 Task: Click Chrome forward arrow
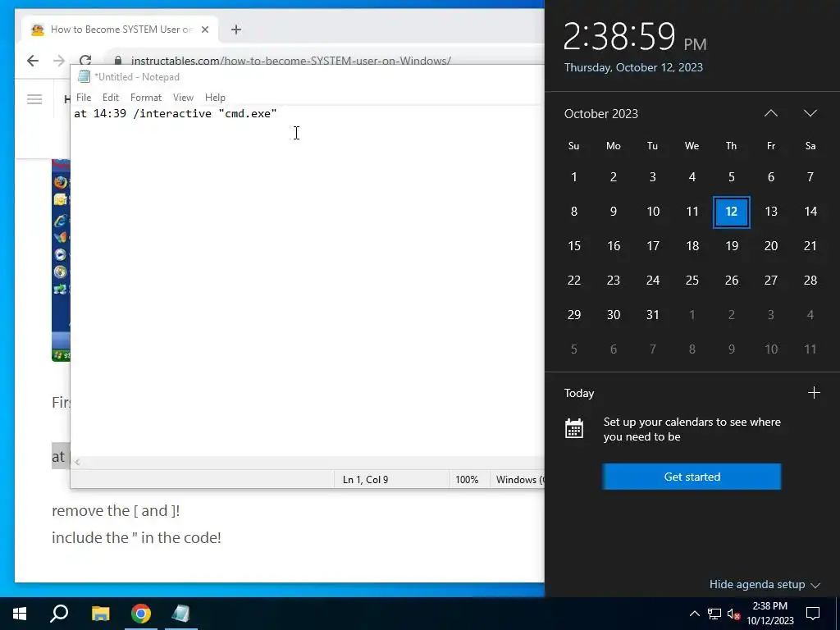coord(59,61)
